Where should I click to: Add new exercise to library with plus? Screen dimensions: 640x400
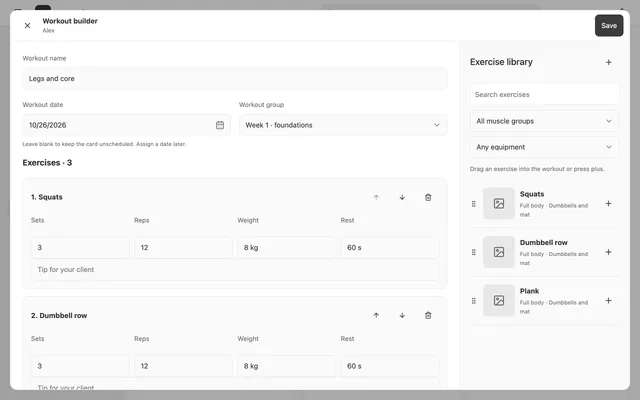pos(608,62)
